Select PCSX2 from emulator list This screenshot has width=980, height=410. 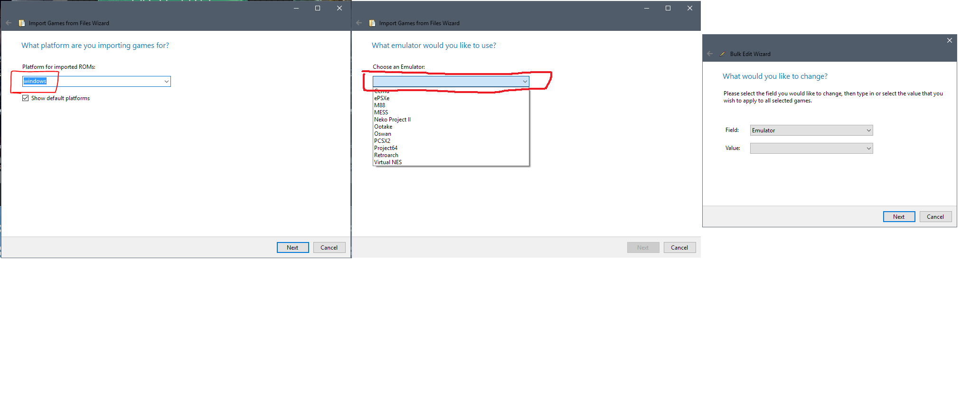click(451, 141)
